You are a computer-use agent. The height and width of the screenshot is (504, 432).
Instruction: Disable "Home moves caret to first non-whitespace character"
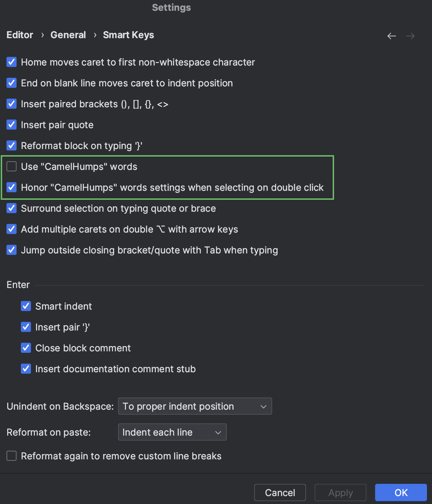pos(12,62)
